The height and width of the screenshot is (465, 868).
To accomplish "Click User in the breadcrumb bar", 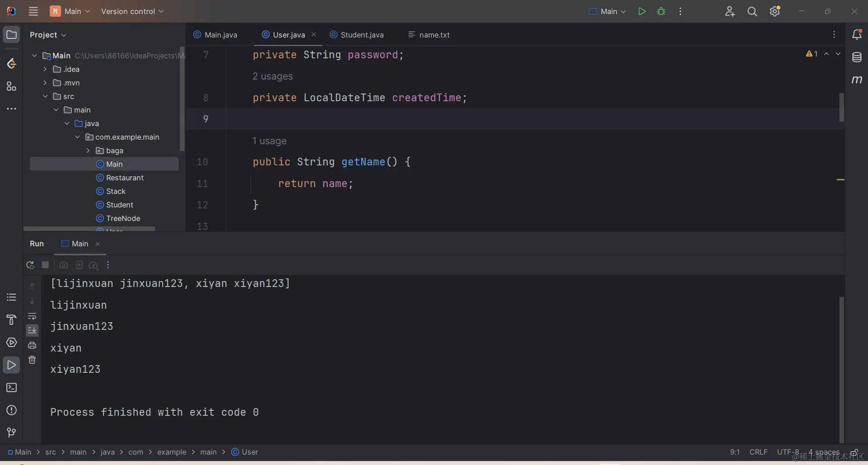I will point(245,452).
